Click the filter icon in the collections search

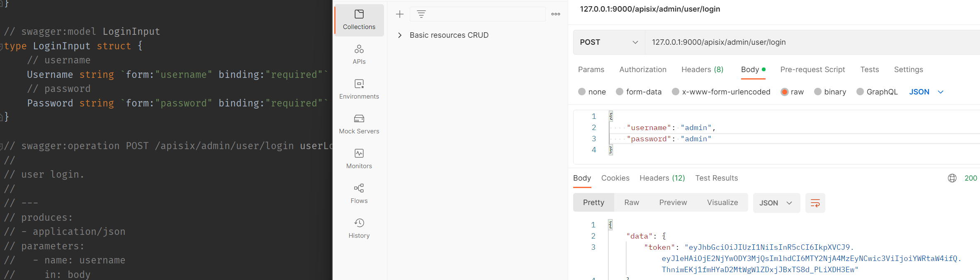(421, 14)
